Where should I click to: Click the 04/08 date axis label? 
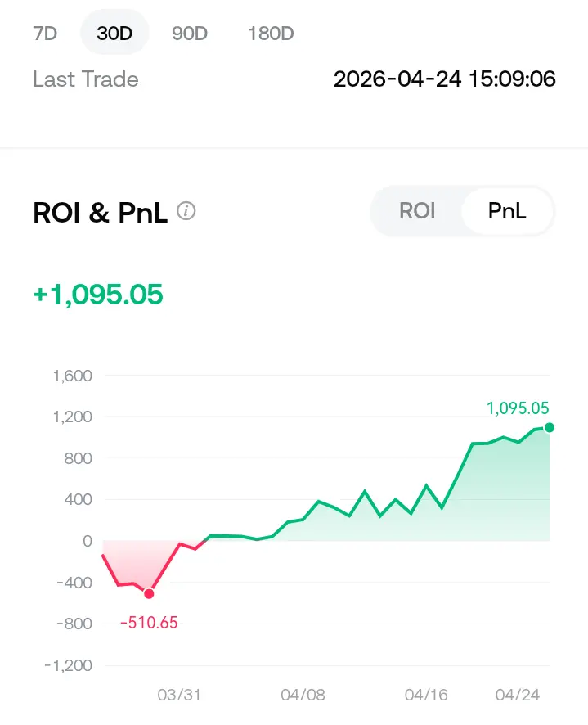[x=303, y=695]
